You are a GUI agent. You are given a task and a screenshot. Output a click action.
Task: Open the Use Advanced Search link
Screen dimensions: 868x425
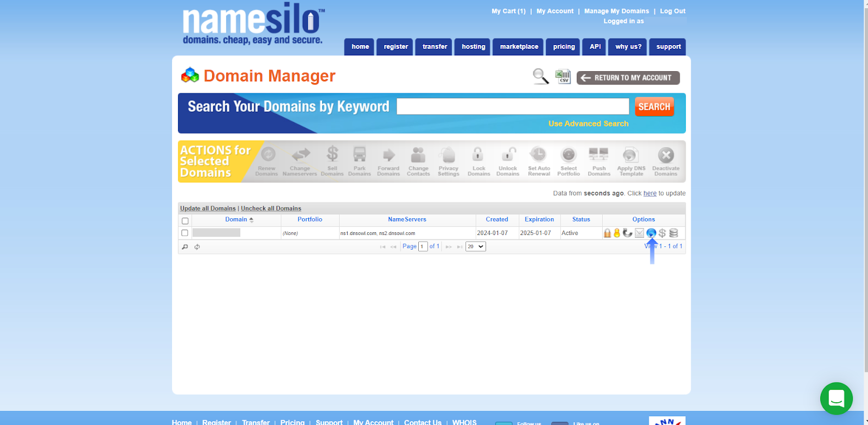point(589,124)
